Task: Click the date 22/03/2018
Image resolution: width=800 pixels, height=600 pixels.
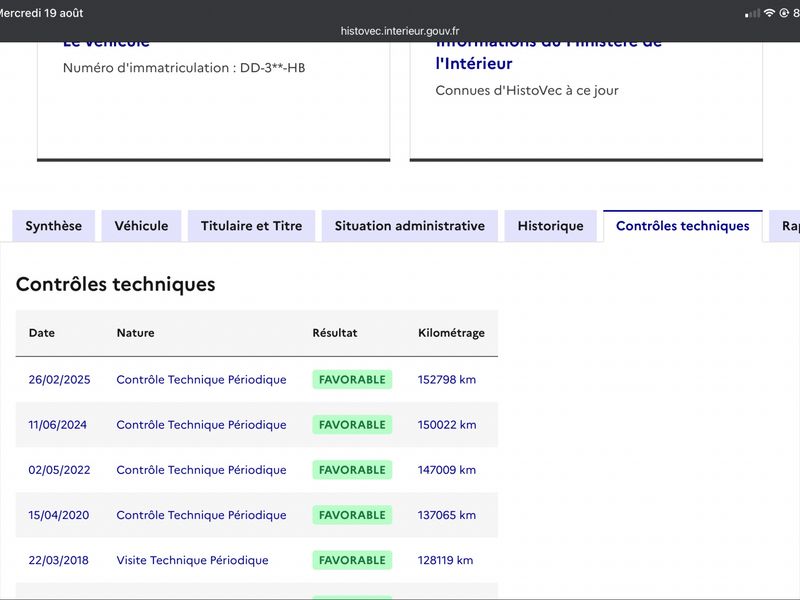Action: point(59,560)
